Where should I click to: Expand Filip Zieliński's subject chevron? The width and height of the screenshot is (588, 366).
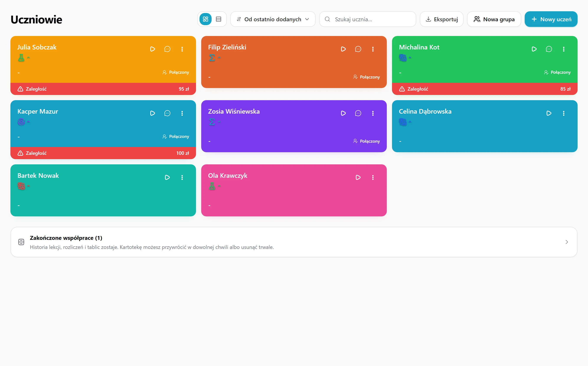click(219, 58)
